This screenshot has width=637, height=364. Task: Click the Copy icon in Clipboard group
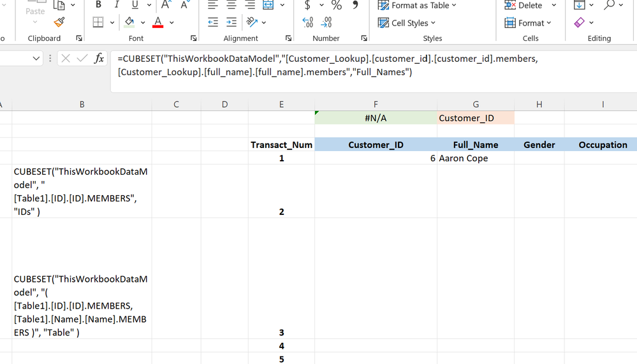tap(59, 5)
